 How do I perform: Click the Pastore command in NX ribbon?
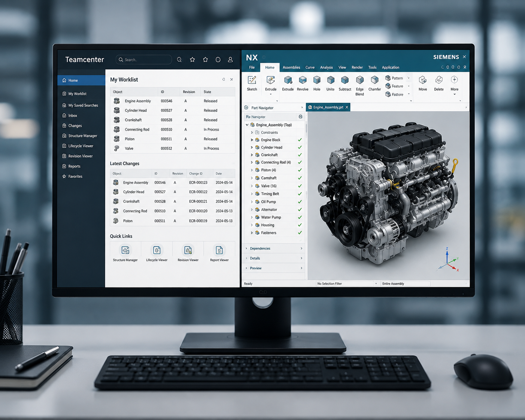pyautogui.click(x=394, y=94)
